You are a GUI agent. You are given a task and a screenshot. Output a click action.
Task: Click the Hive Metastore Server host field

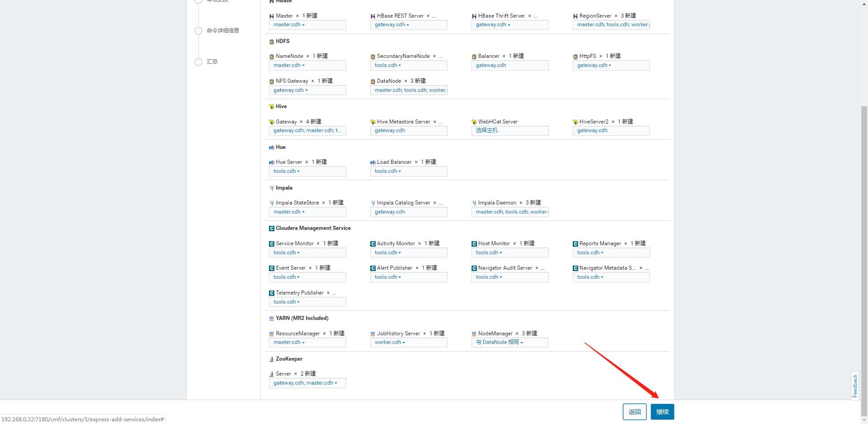point(409,131)
